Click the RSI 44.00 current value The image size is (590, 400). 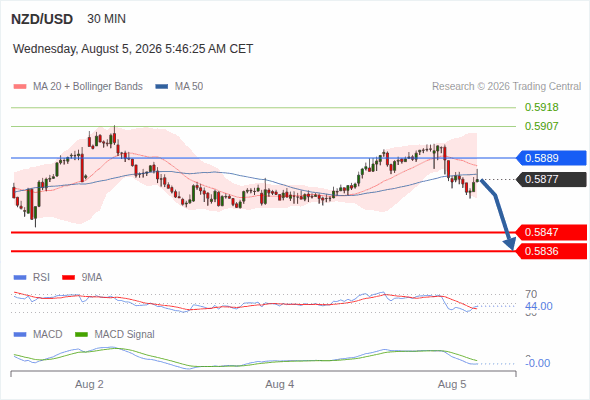click(539, 306)
